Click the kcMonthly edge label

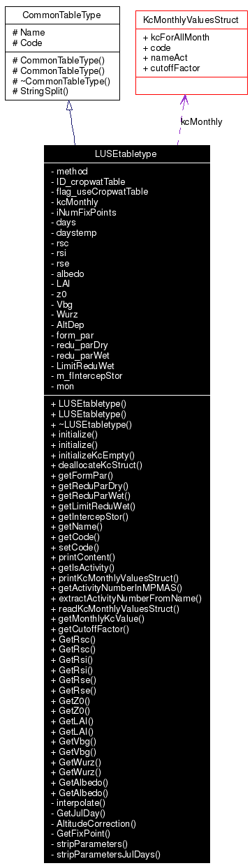201,121
